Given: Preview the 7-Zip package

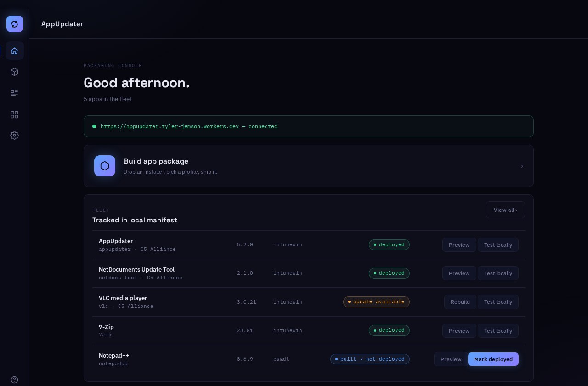Looking at the screenshot, I should point(459,331).
